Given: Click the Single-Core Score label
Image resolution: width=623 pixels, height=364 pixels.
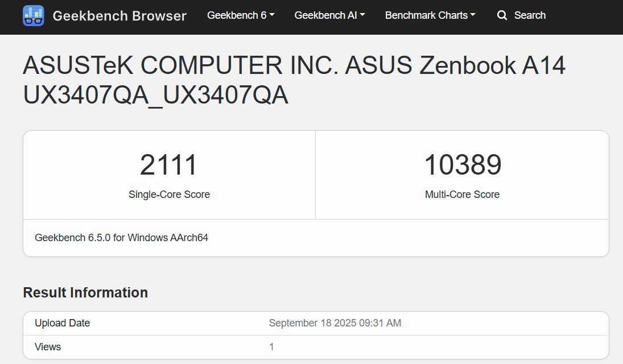Looking at the screenshot, I should pos(169,195).
